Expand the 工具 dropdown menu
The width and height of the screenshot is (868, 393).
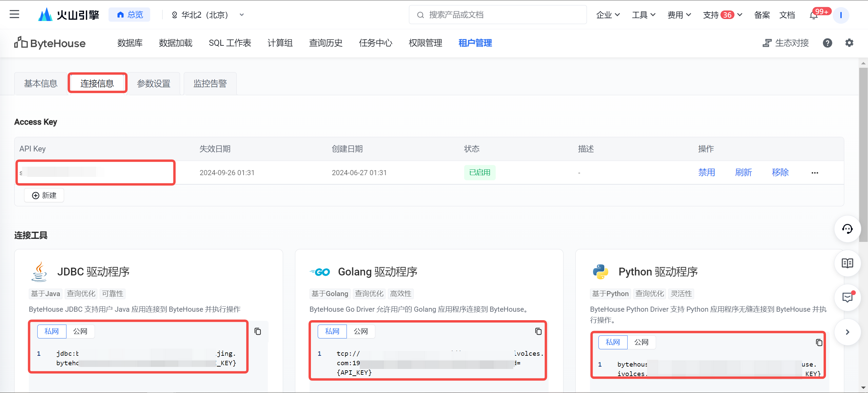point(644,15)
